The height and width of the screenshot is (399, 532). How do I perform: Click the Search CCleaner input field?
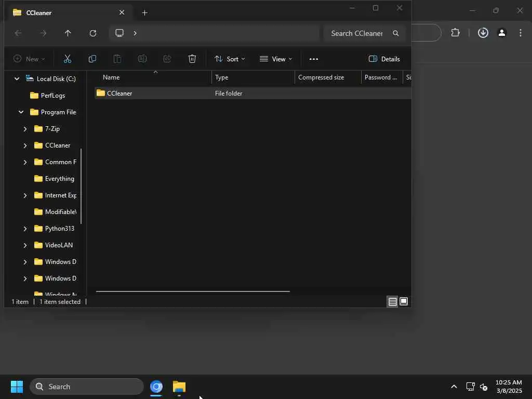coord(357,33)
